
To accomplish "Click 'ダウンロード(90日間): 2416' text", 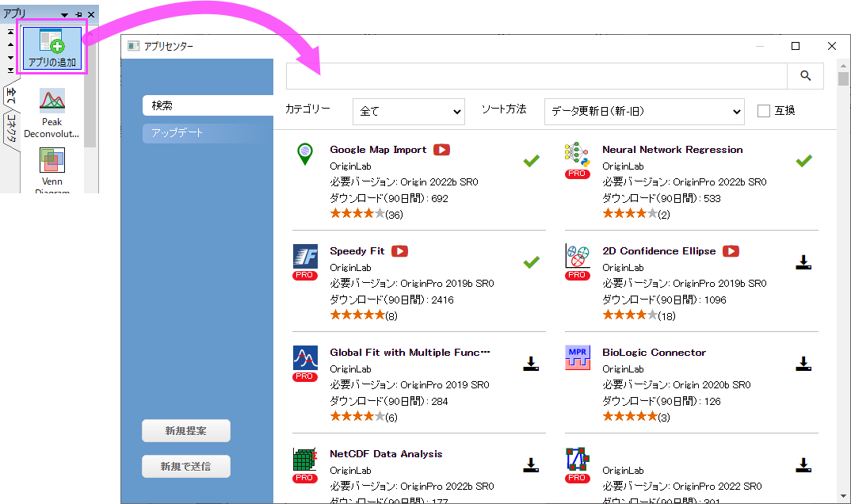I will point(392,300).
